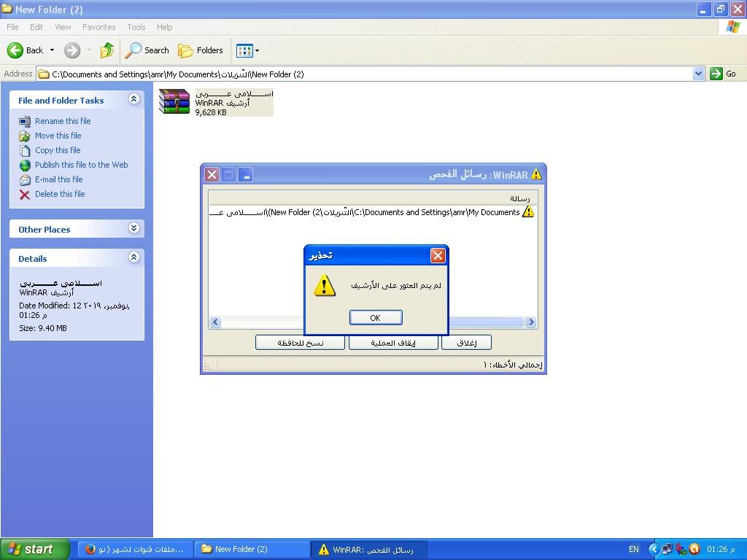Screen dimensions: 747x560
Task: Click the taskbar clock 01:26
Action: [x=721, y=550]
